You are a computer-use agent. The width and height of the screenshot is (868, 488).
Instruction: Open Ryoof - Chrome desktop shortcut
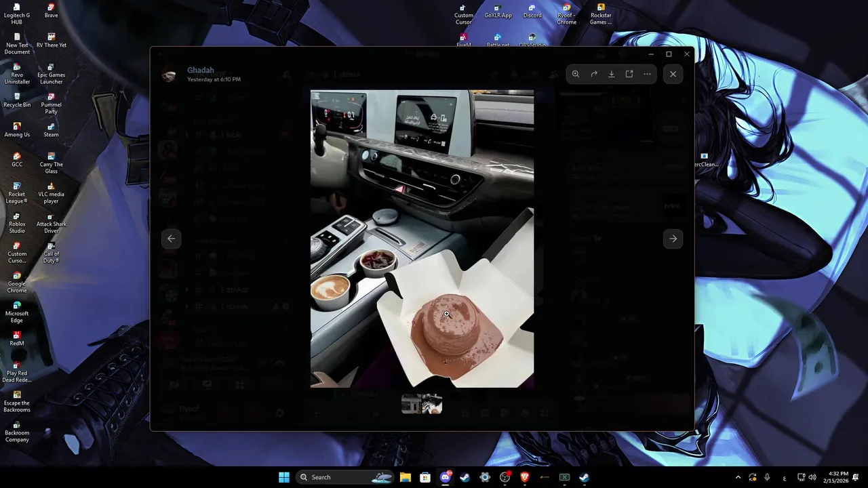tap(566, 14)
